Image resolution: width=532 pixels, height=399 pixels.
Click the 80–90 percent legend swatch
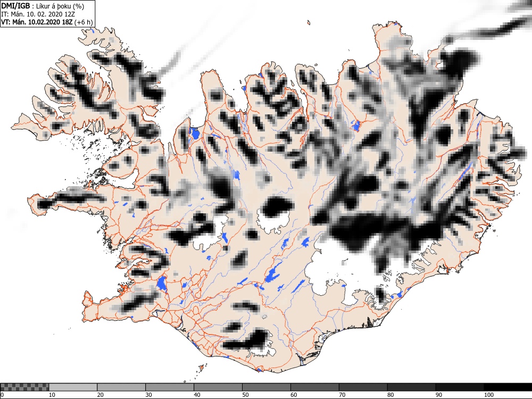point(411,387)
